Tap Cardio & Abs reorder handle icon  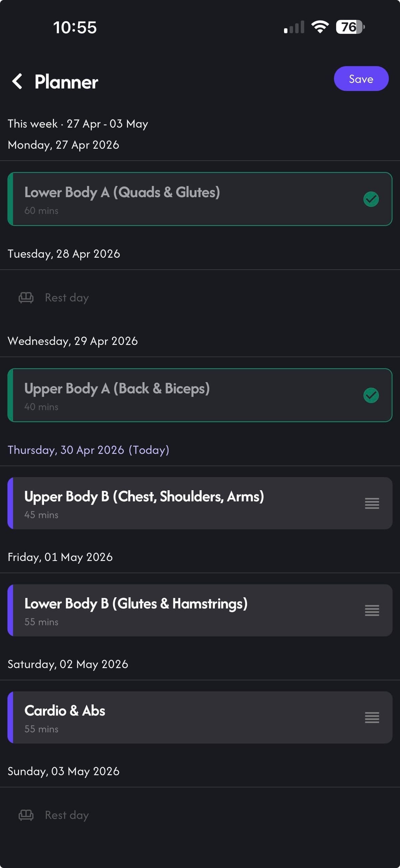[x=372, y=717]
